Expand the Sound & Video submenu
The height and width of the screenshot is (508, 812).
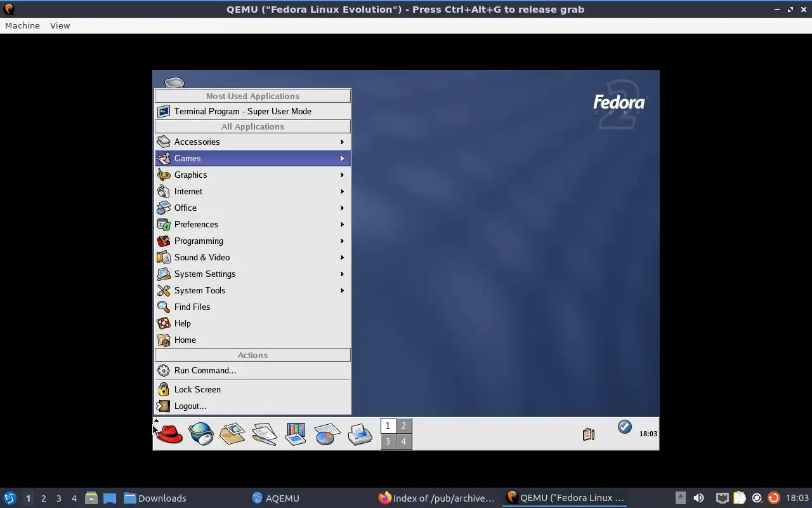pos(252,257)
